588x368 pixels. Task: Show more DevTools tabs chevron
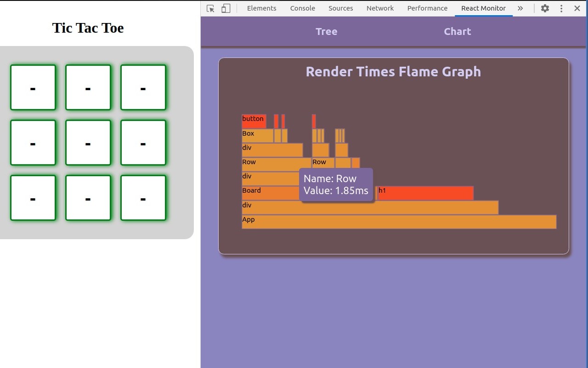tap(520, 8)
